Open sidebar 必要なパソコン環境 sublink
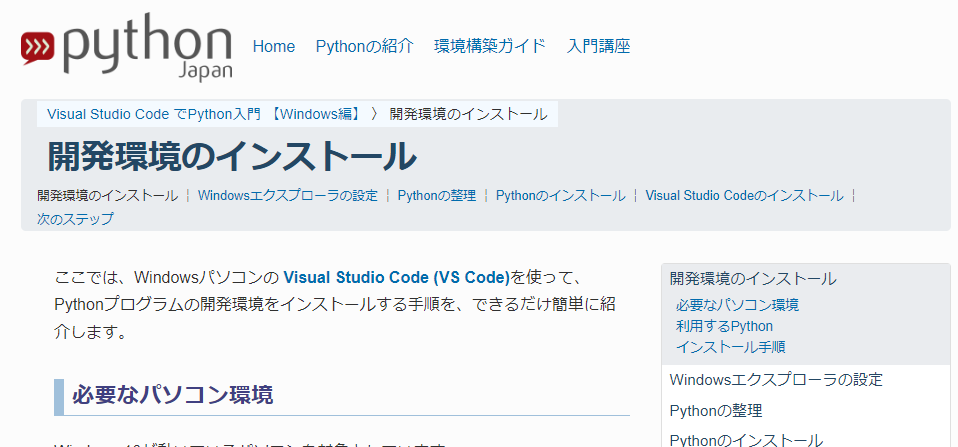This screenshot has width=958, height=447. point(737,304)
